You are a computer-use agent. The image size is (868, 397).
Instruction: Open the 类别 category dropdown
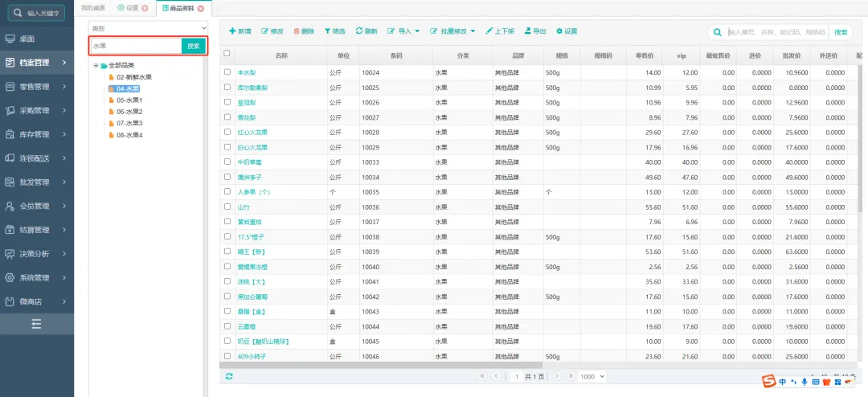point(148,28)
